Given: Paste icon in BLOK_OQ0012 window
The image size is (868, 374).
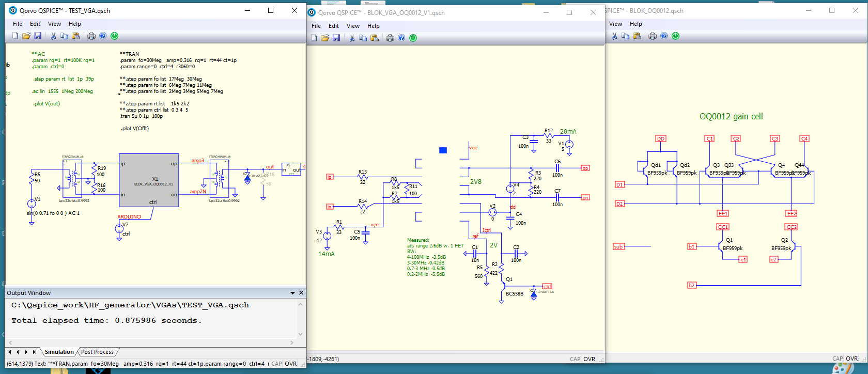Looking at the screenshot, I should click(637, 36).
